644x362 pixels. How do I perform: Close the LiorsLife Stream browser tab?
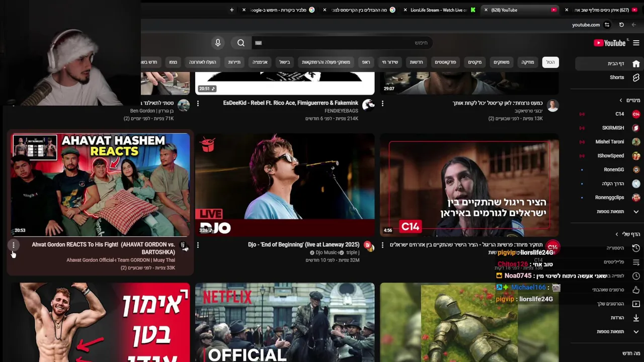pyautogui.click(x=405, y=10)
